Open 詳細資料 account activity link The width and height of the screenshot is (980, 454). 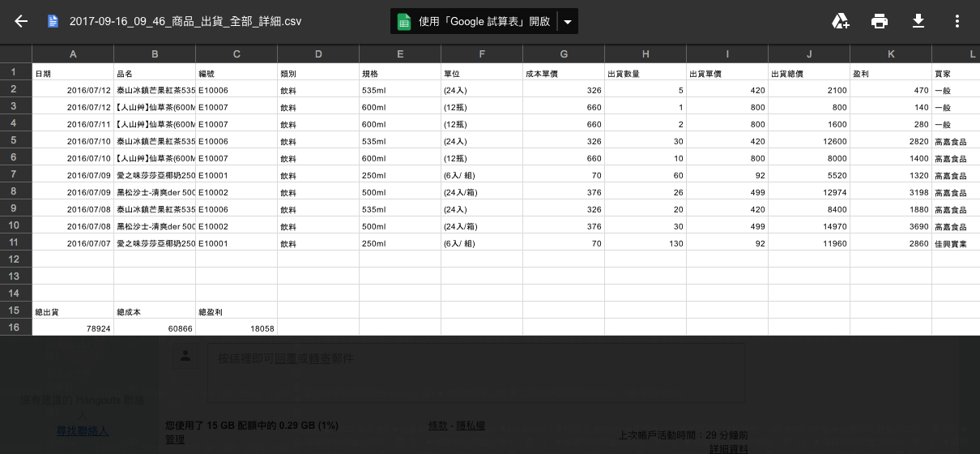[728, 448]
